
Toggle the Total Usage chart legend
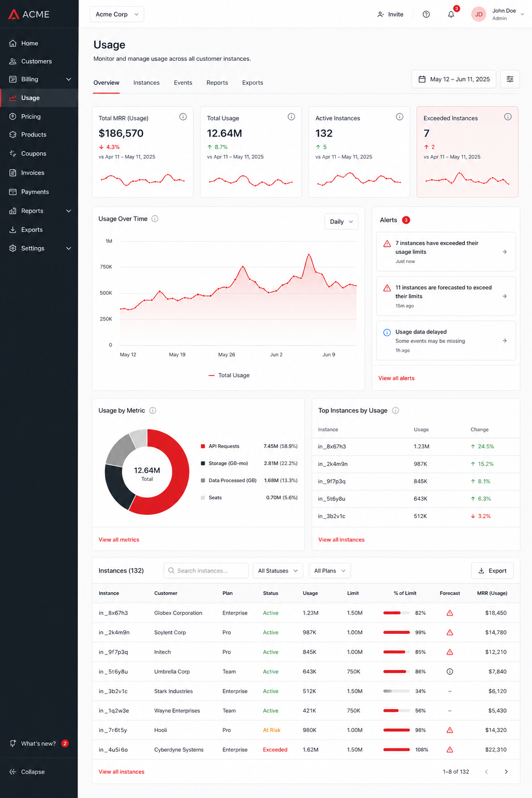tap(229, 376)
